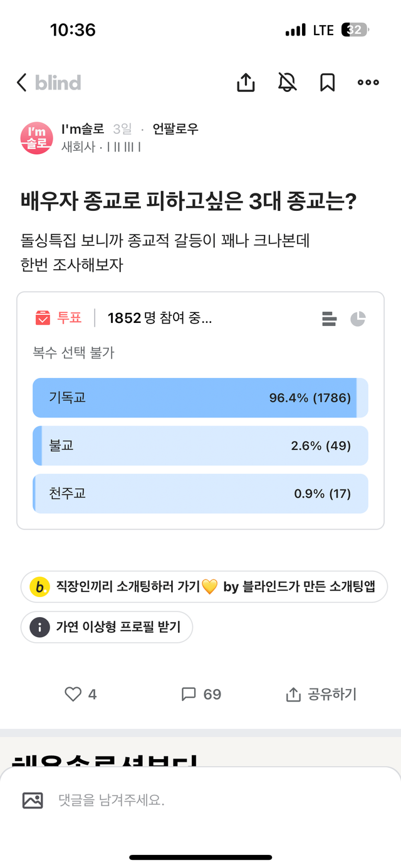Toggle the notification bell mute icon
Image resolution: width=401 pixels, height=868 pixels.
pos(287,83)
